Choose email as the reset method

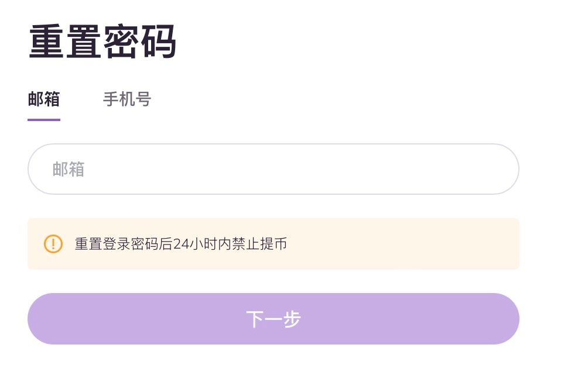[x=44, y=99]
